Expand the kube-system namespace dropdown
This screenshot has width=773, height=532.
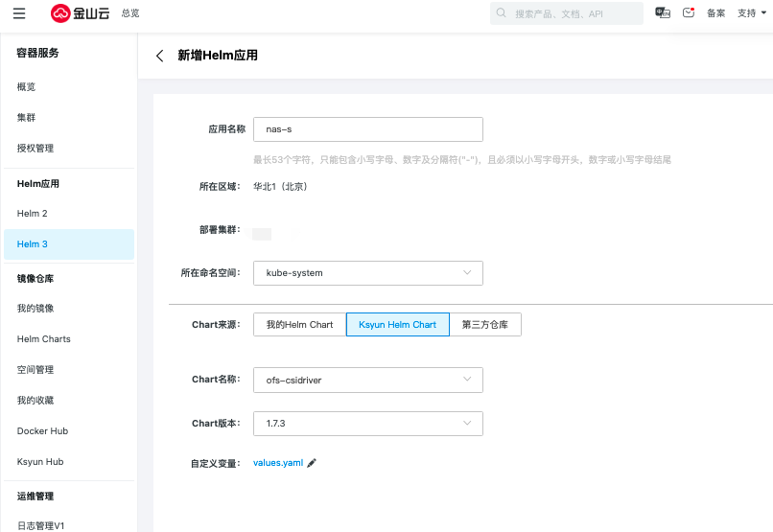(367, 273)
